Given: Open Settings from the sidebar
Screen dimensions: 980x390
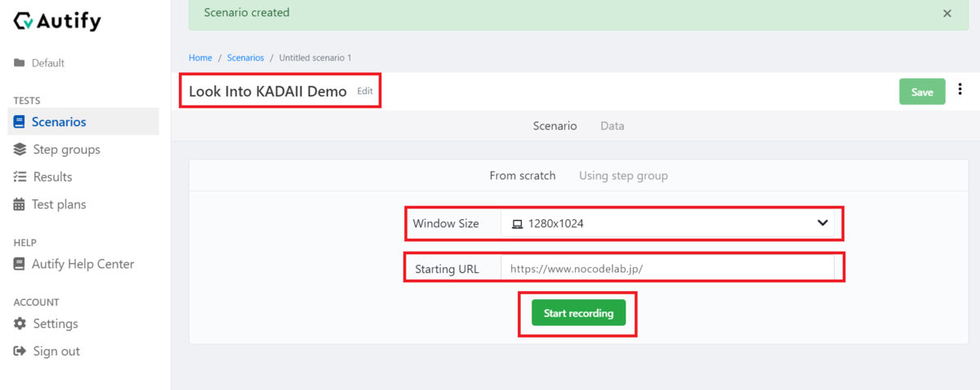Looking at the screenshot, I should 46,324.
